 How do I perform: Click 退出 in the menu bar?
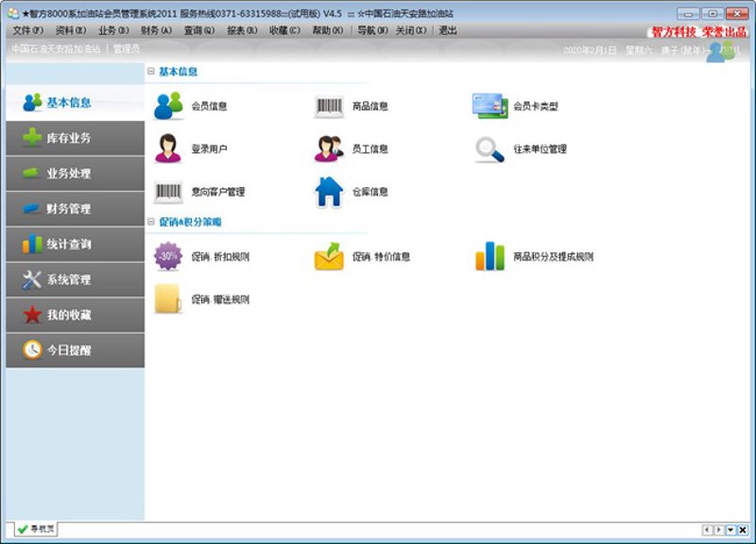[448, 30]
